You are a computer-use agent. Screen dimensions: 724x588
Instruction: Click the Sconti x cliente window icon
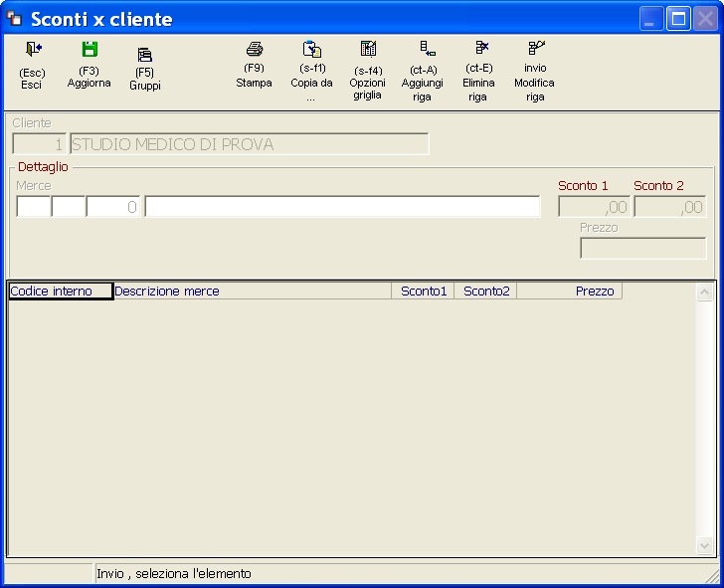click(x=14, y=19)
